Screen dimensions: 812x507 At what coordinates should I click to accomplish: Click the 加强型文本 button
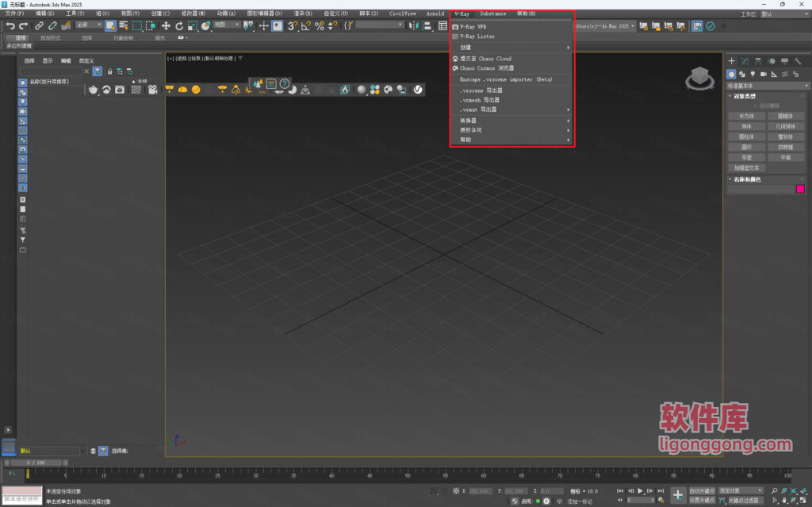click(746, 168)
